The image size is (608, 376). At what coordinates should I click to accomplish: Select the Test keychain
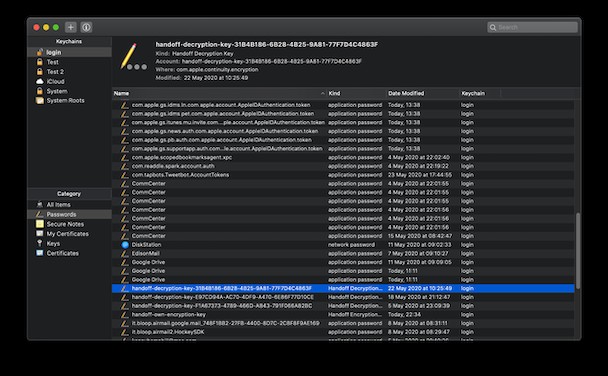tap(70, 62)
